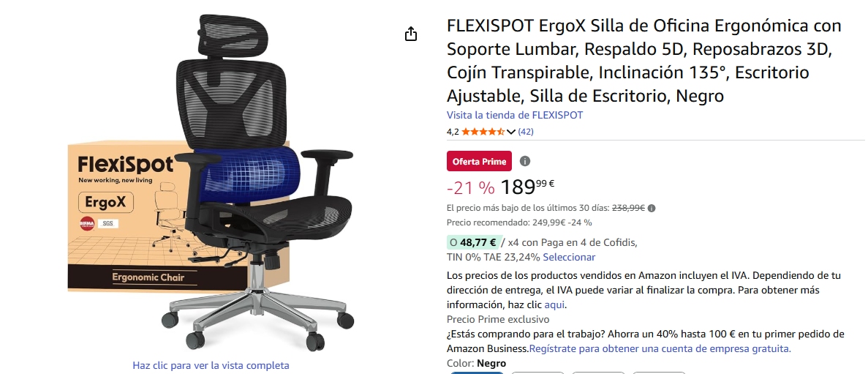Open the info icon next to Oferta Prime

[x=525, y=161]
